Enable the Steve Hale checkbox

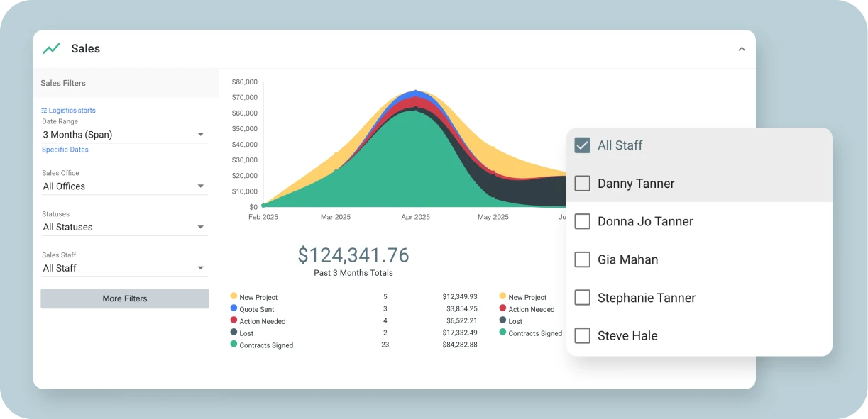582,335
